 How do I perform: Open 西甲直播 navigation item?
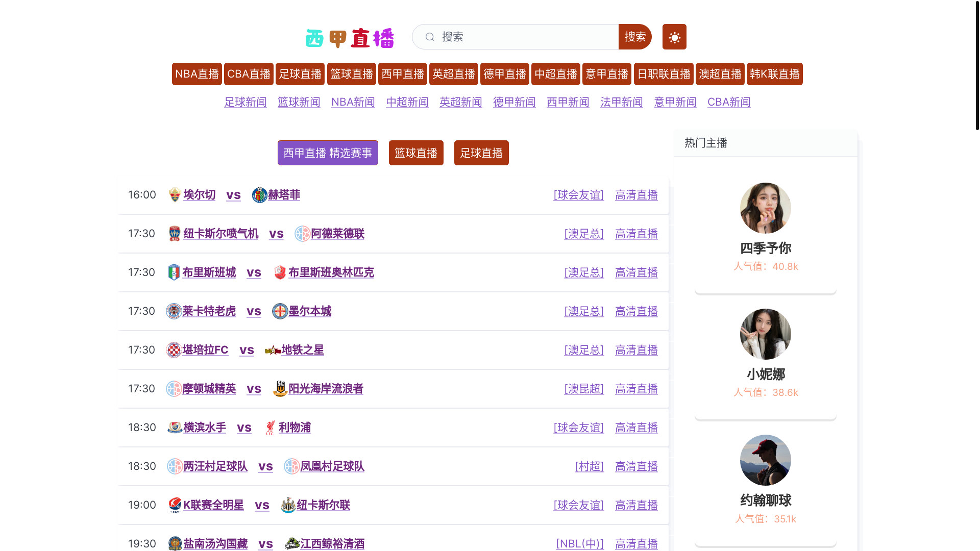[x=403, y=74]
